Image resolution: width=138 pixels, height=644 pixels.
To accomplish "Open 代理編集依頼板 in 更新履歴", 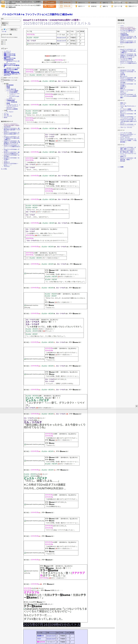I will (x=124, y=35).
